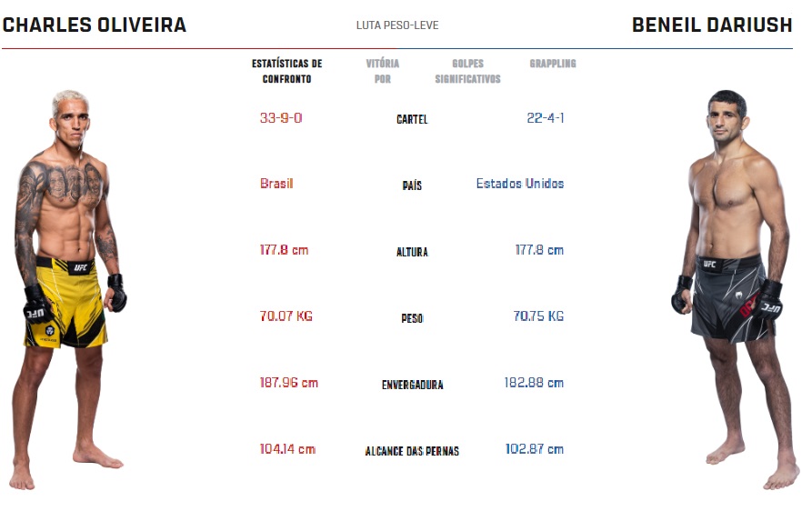Screen dimensions: 812x511
Task: Click Oliveira's 33-9-0 record
Action: 280,118
